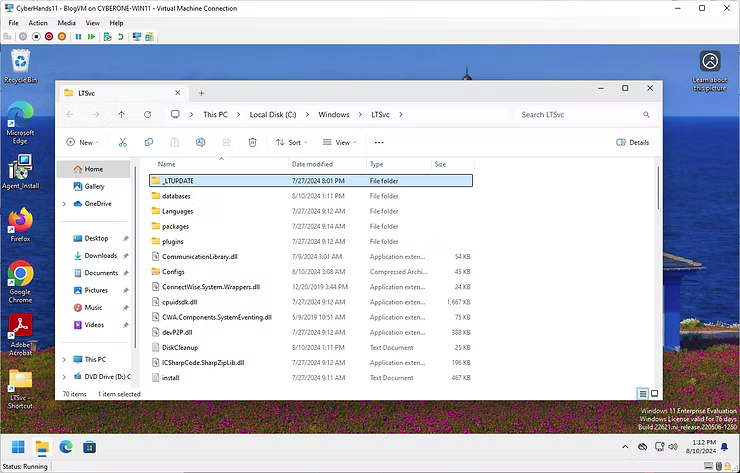
Task: Open the VM Connection View menu
Action: [x=92, y=23]
